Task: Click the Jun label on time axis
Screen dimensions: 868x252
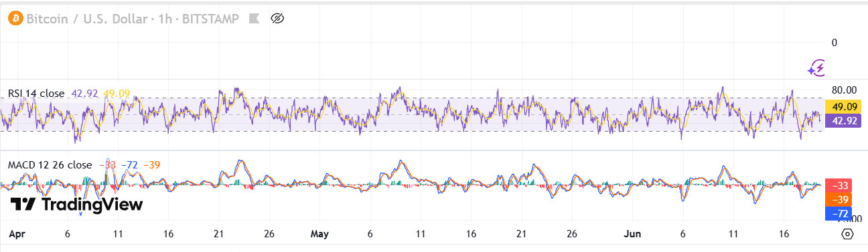Action: [x=632, y=235]
